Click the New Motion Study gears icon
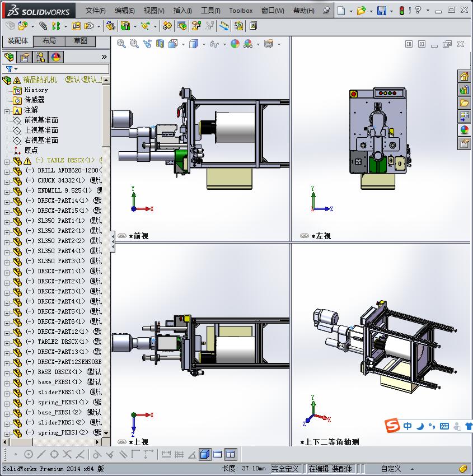 (167, 26)
